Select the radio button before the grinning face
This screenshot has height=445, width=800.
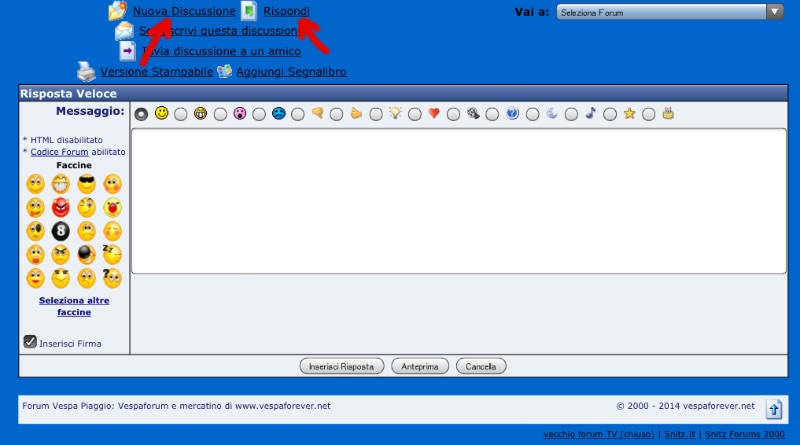pyautogui.click(x=181, y=114)
